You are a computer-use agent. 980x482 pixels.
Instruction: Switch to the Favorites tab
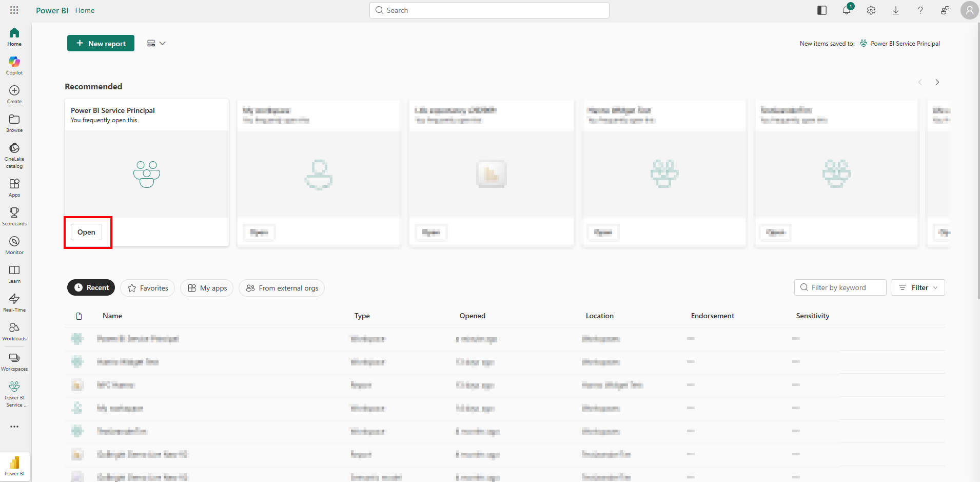(148, 288)
